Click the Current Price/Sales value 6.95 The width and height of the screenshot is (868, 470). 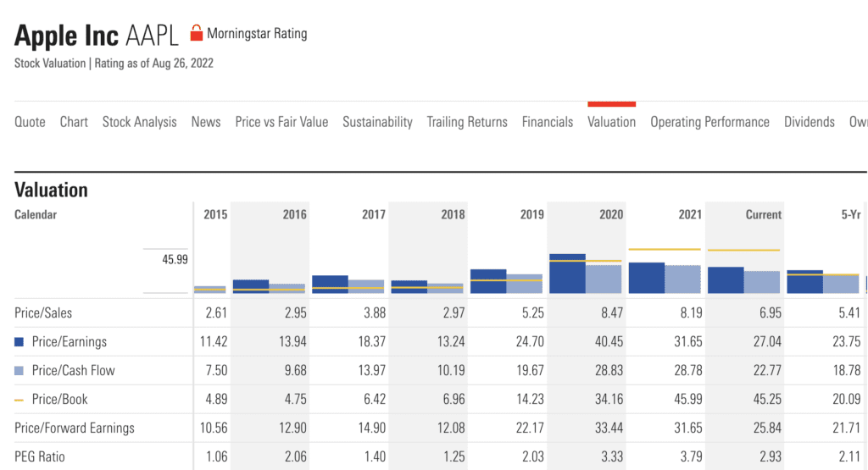[x=771, y=313]
